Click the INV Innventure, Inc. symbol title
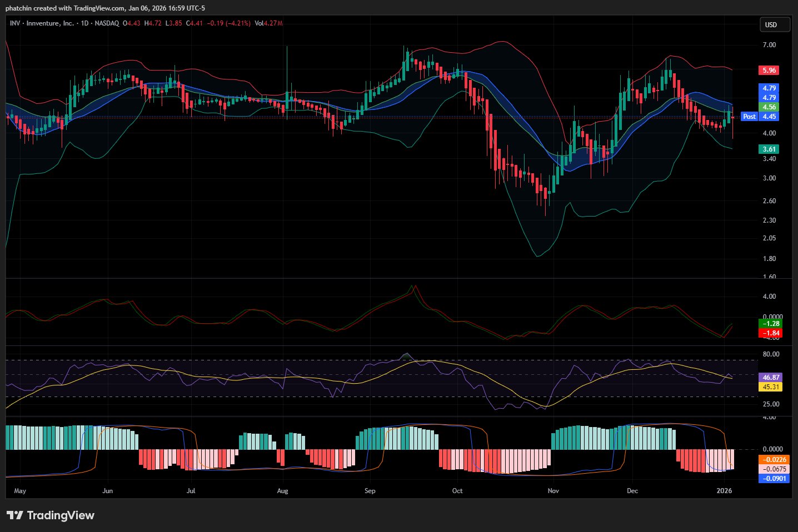Screen dimensions: 798x532 coord(42,23)
